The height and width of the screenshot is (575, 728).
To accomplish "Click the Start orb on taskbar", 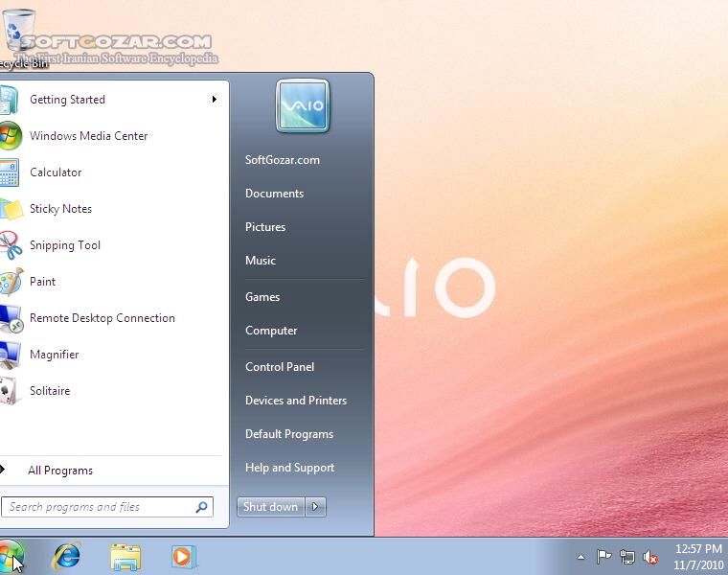I will pos(11,556).
